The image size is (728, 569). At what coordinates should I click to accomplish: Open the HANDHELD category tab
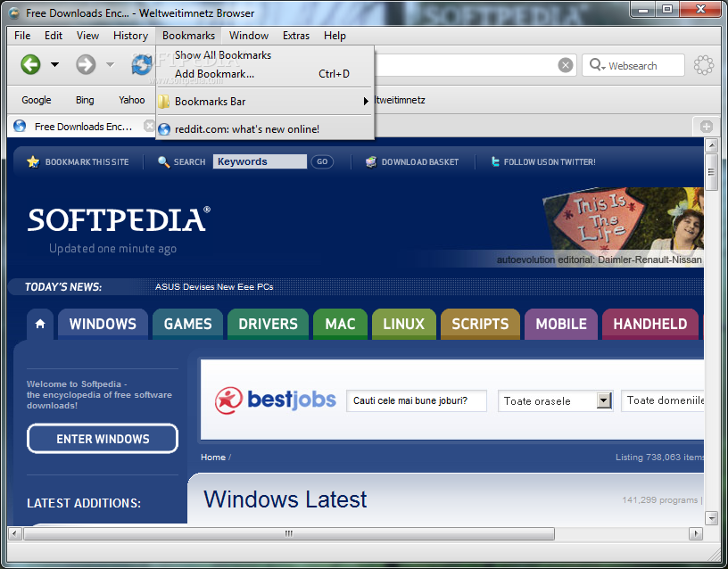coord(650,324)
